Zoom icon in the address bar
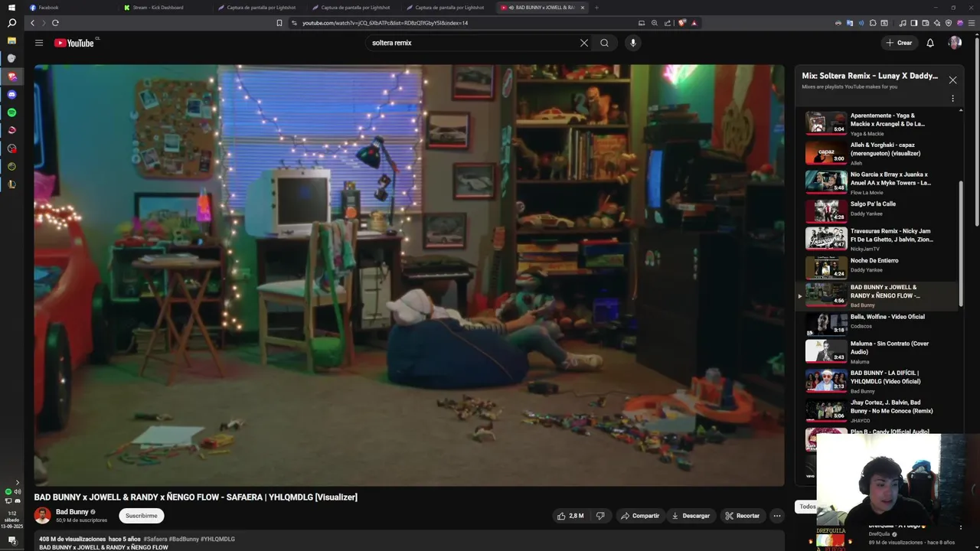The width and height of the screenshot is (980, 551). point(655,23)
